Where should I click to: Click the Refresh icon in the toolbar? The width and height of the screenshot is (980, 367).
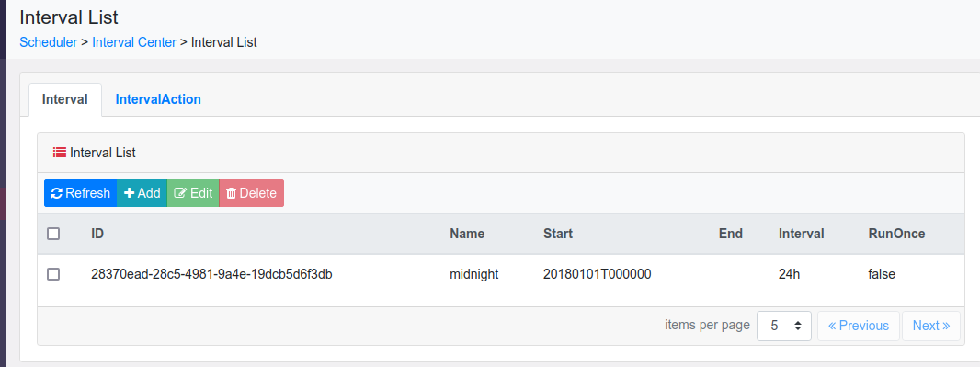[56, 193]
